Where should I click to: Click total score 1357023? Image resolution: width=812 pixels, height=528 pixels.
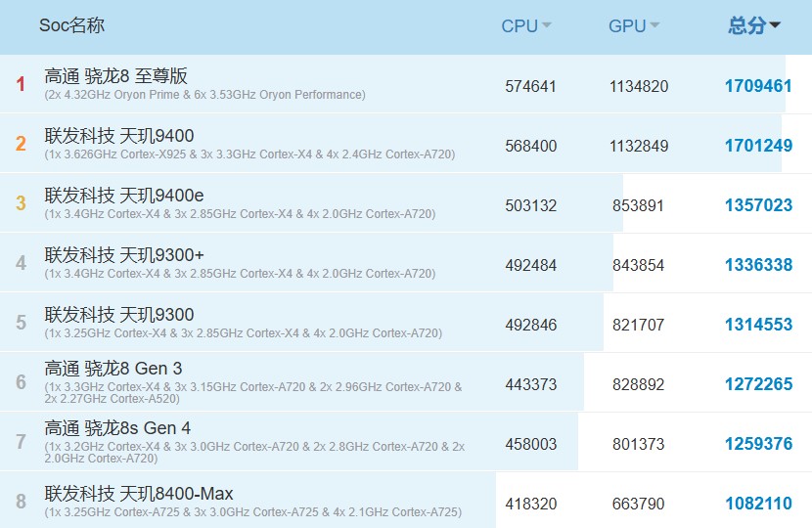click(x=758, y=205)
